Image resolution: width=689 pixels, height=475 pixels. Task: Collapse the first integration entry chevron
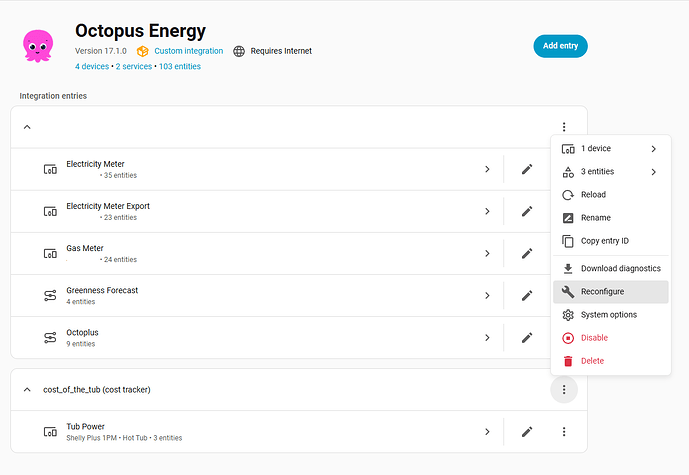27,127
